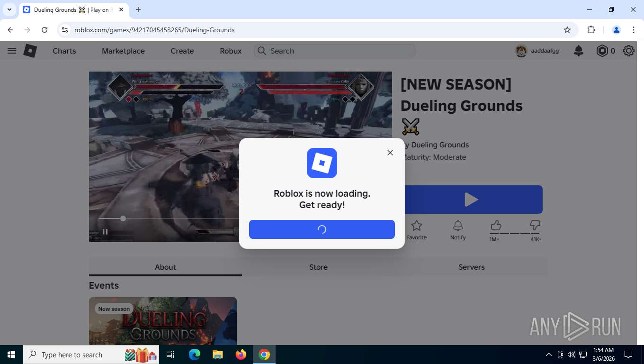Open File Explorer from taskbar
644x364 pixels.
(217, 355)
